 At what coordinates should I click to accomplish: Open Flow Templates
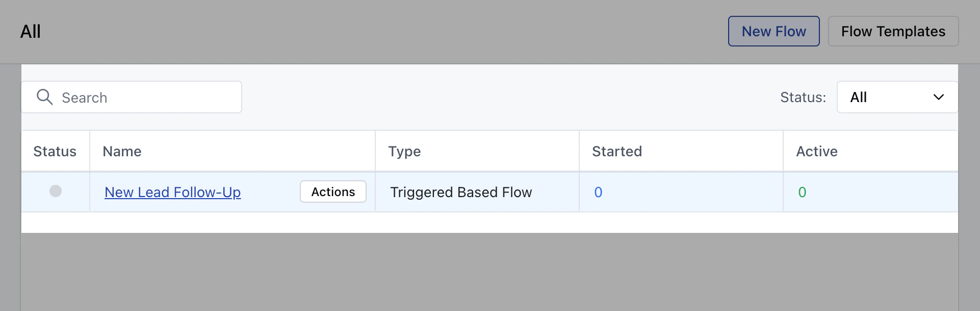click(893, 31)
